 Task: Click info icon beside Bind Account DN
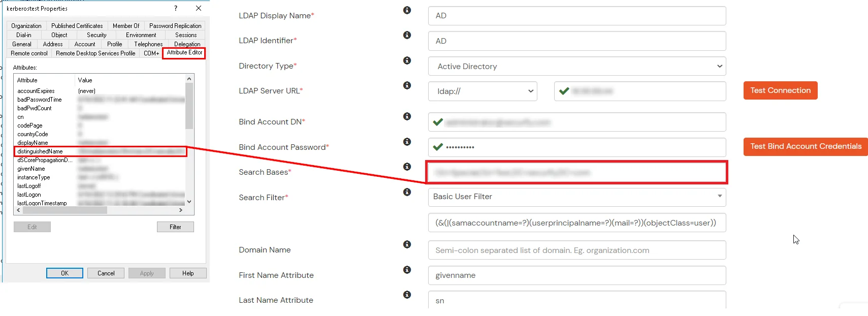point(407,116)
